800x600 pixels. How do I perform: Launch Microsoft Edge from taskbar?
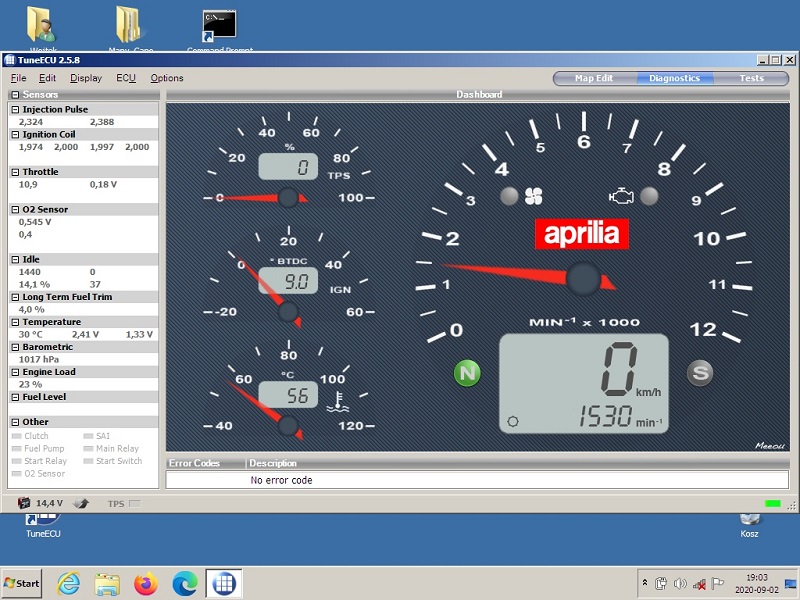pyautogui.click(x=185, y=583)
